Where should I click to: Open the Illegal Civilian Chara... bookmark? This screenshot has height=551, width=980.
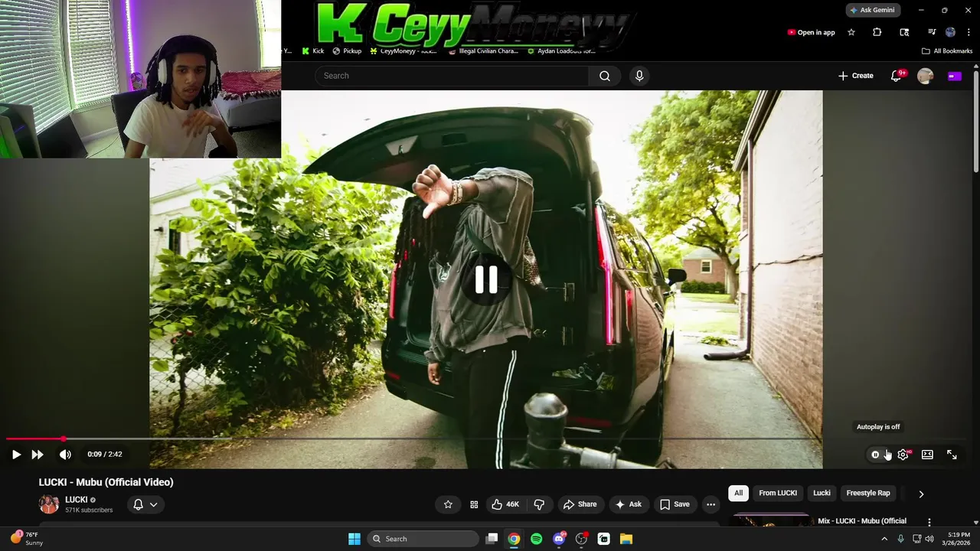click(x=483, y=51)
